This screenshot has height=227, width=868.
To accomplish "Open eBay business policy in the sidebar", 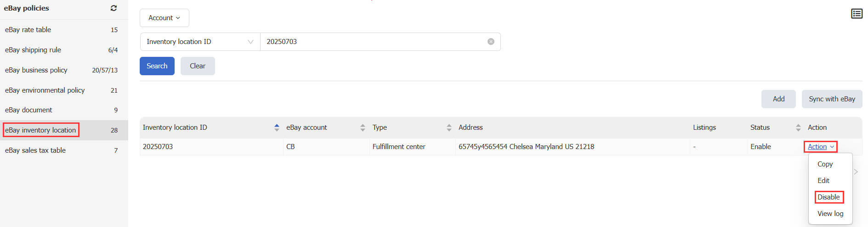I will coord(36,70).
